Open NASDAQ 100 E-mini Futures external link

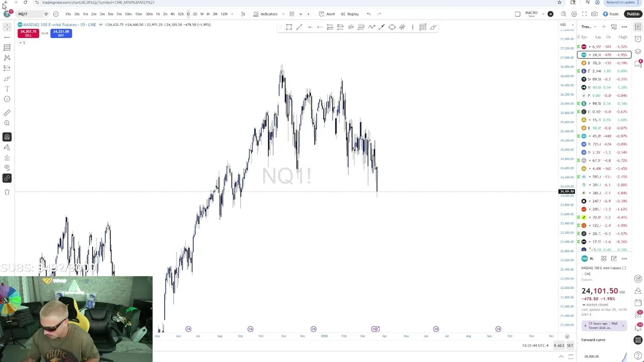[x=624, y=268]
